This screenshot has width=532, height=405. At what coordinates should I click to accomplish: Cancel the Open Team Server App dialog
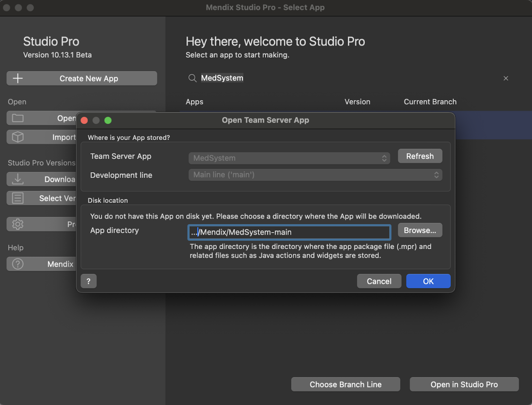(x=379, y=281)
